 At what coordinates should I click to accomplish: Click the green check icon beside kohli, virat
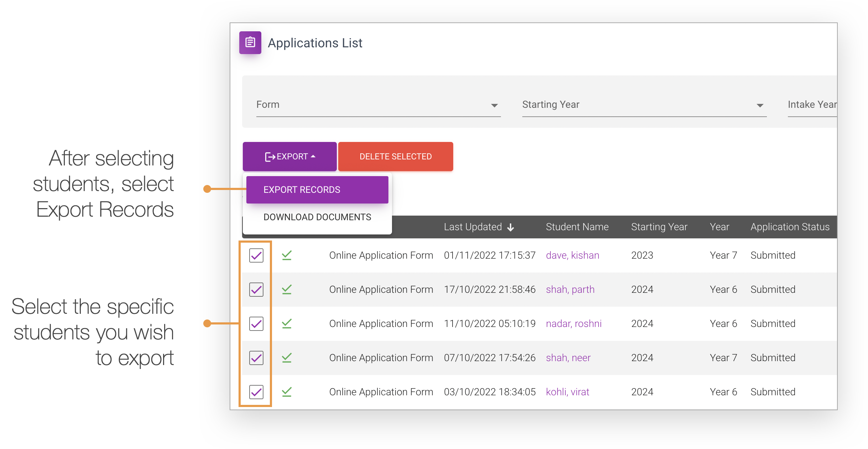click(287, 392)
